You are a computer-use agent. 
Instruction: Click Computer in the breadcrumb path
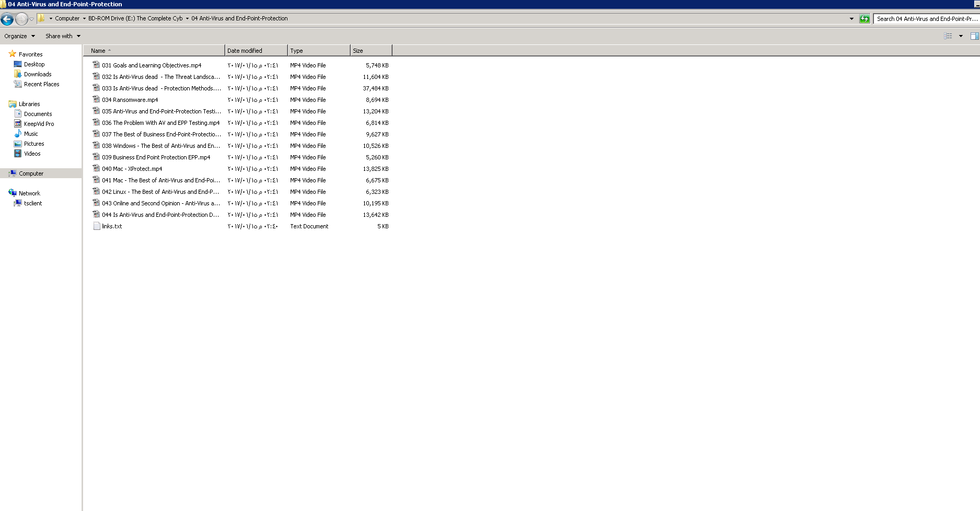(x=67, y=18)
